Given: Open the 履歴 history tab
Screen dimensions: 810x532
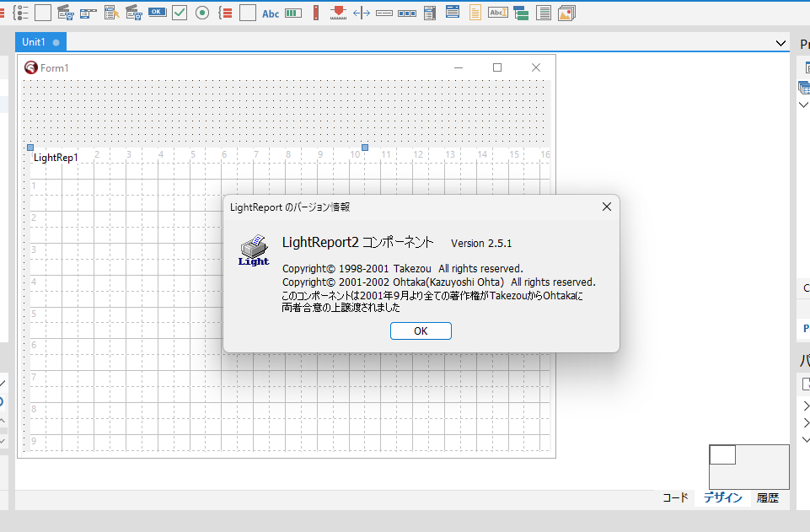Looking at the screenshot, I should click(767, 497).
